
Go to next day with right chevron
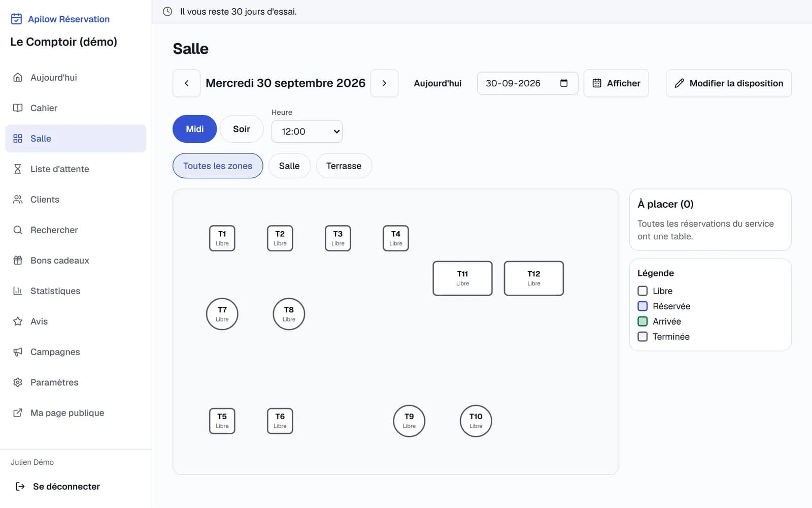[x=384, y=83]
